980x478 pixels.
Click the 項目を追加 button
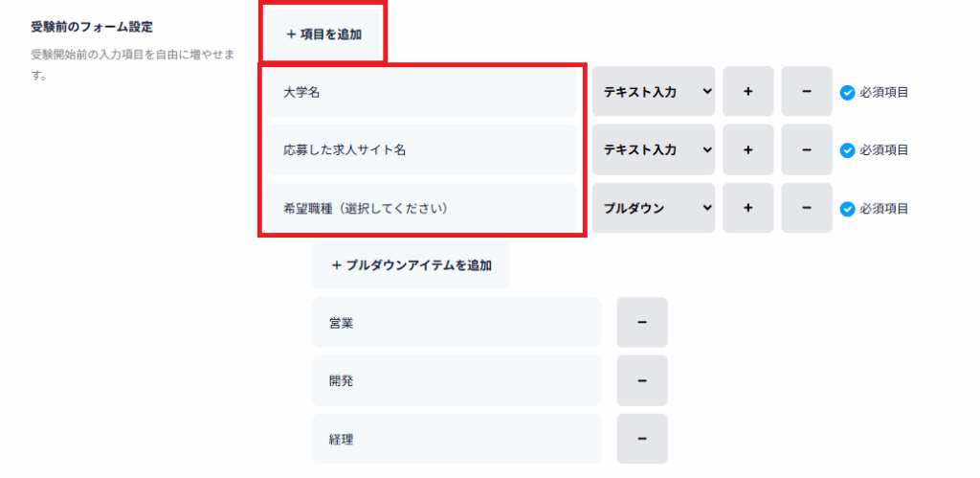[323, 34]
